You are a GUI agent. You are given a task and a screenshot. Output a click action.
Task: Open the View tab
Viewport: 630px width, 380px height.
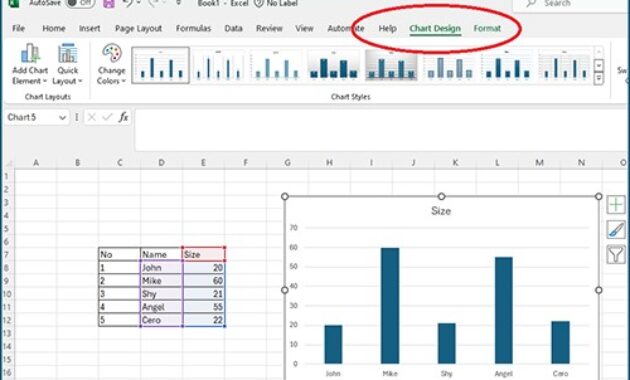pyautogui.click(x=304, y=28)
